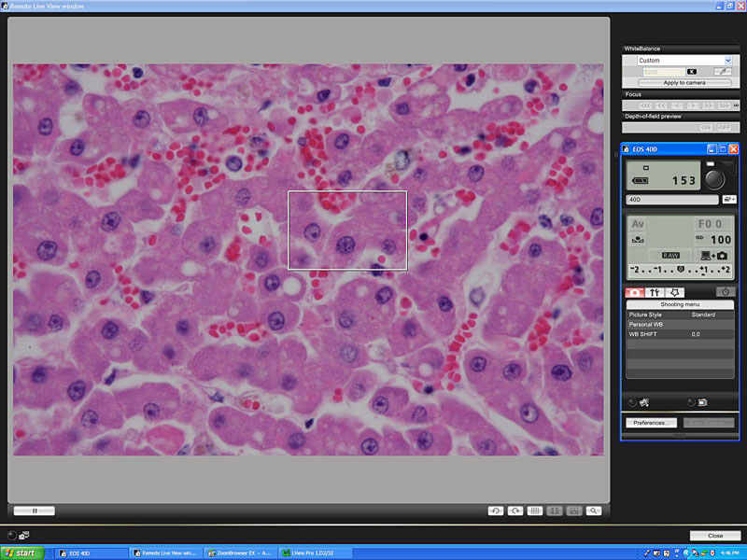Open ZoomBrowser EX from the taskbar

tap(238, 553)
